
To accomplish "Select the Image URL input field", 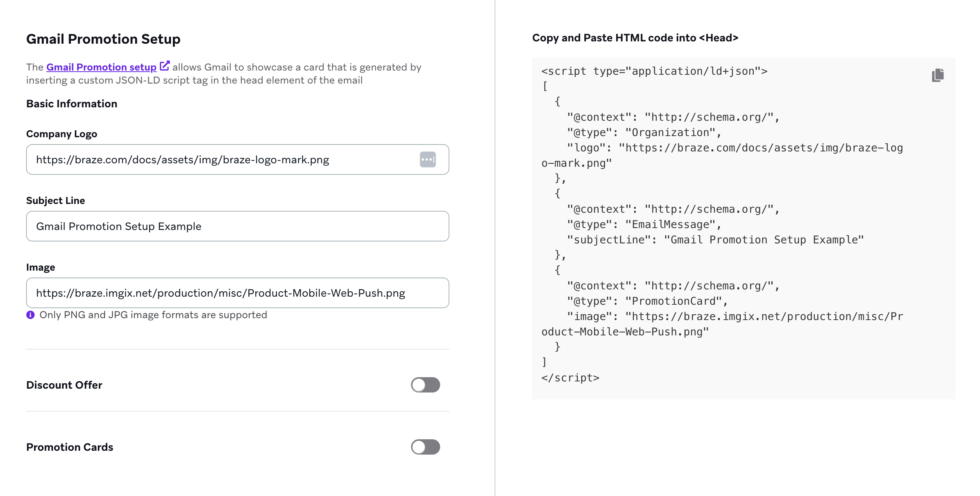I will coord(237,293).
